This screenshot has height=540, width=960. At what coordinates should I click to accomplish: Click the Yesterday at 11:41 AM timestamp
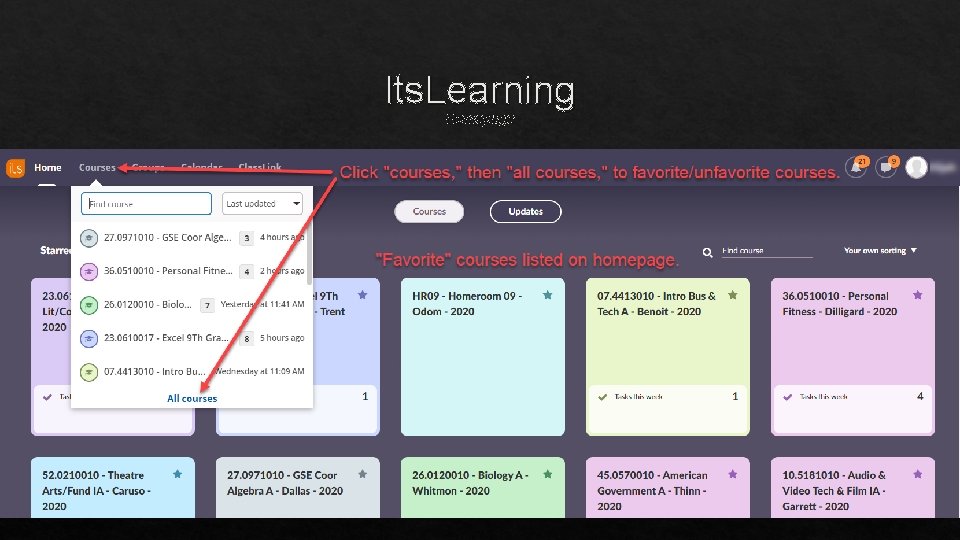pyautogui.click(x=262, y=304)
